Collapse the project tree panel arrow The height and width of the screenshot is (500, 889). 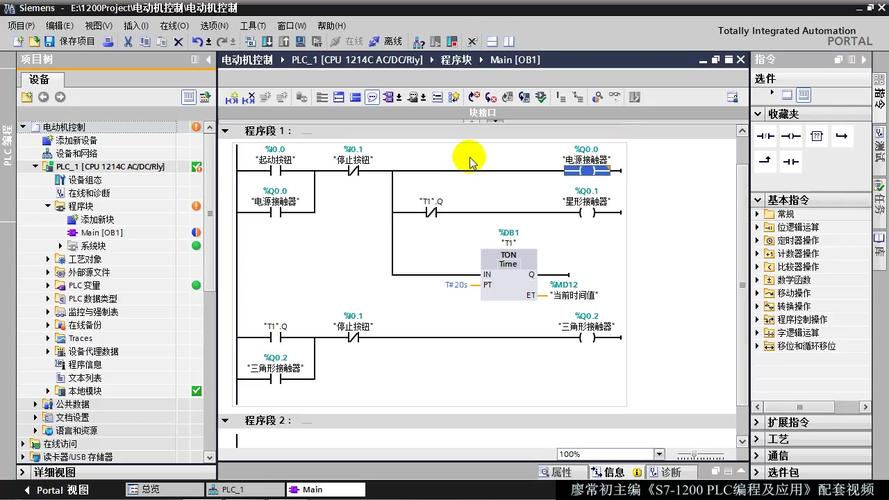[x=209, y=60]
